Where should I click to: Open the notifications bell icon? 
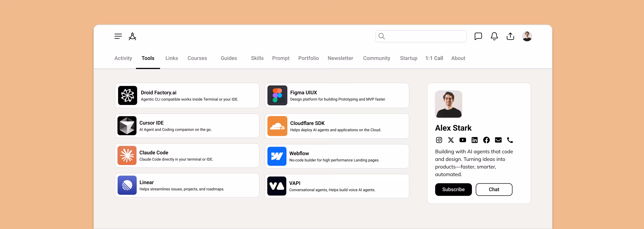494,36
